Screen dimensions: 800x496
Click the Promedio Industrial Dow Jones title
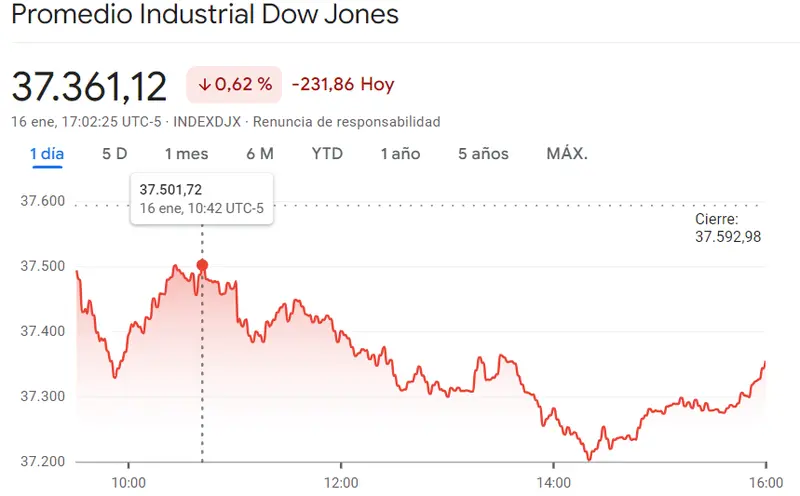click(x=205, y=16)
